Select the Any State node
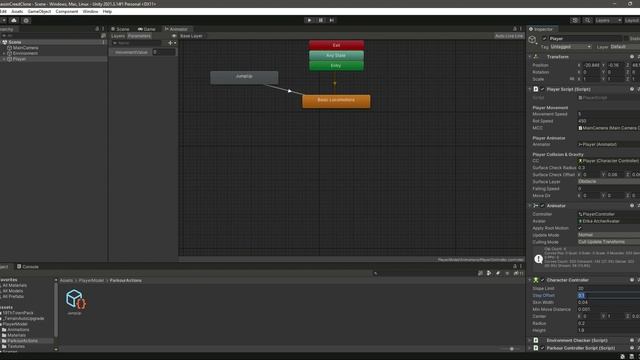640x360 pixels. coord(336,55)
